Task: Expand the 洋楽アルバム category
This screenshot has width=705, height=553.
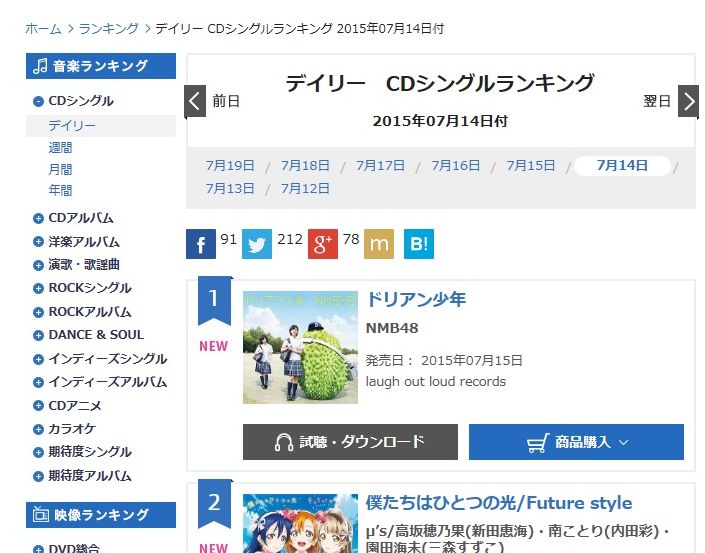Action: pos(38,242)
